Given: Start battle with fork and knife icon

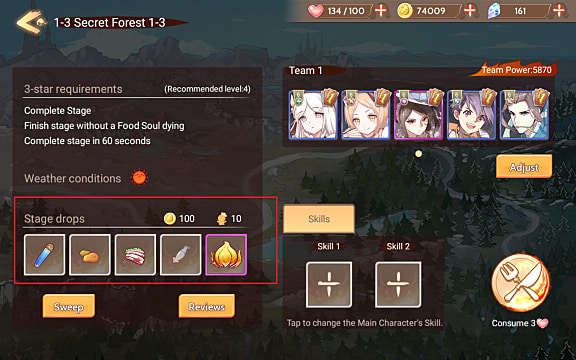Looking at the screenshot, I should (x=521, y=283).
